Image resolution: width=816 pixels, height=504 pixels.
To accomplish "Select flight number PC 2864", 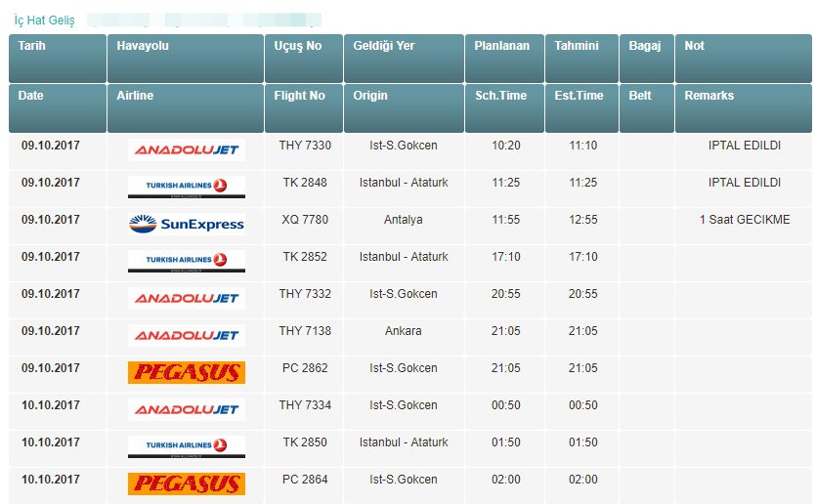I will click(305, 480).
